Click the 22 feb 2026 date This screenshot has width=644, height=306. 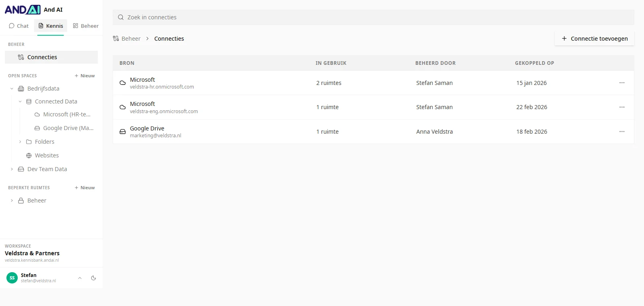click(532, 107)
